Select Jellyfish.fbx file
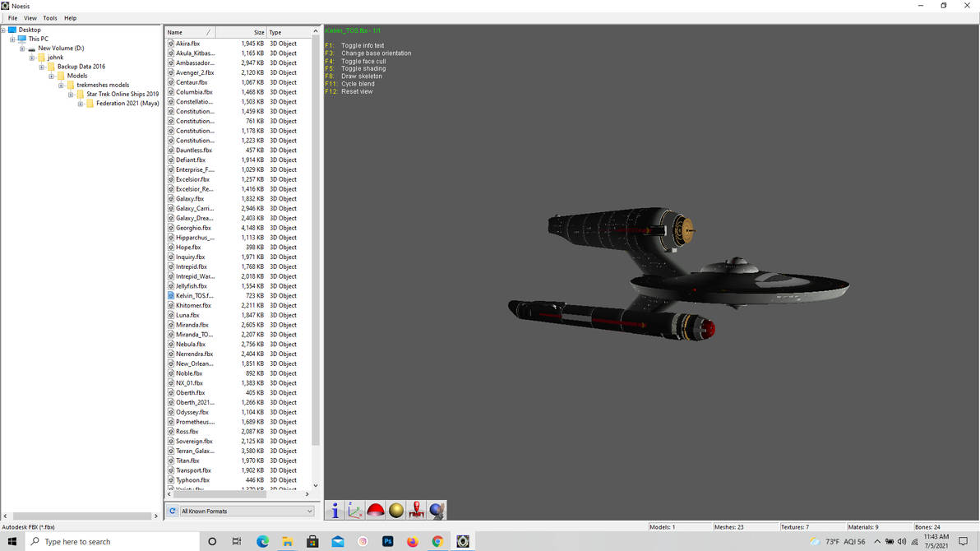980x551 pixels. (192, 286)
